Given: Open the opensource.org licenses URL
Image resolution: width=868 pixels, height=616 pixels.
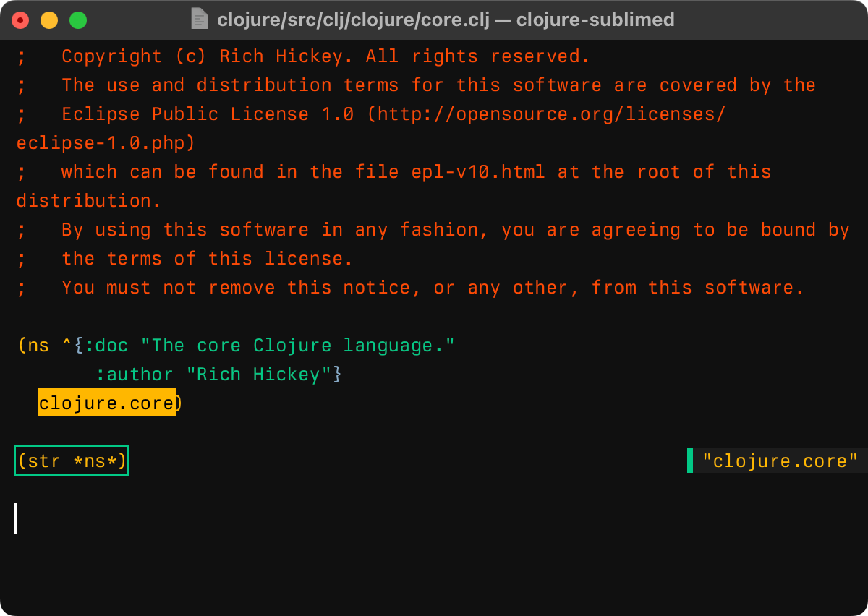Looking at the screenshot, I should click(547, 114).
